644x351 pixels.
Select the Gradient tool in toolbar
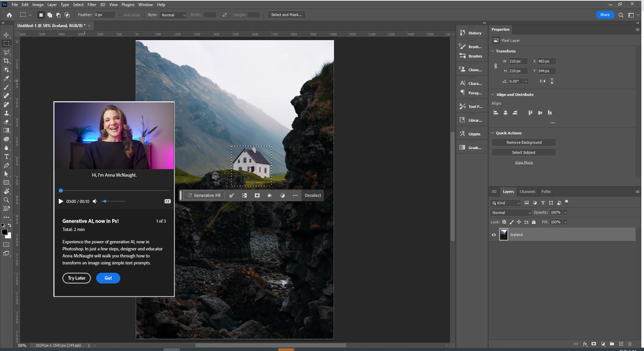(6, 130)
